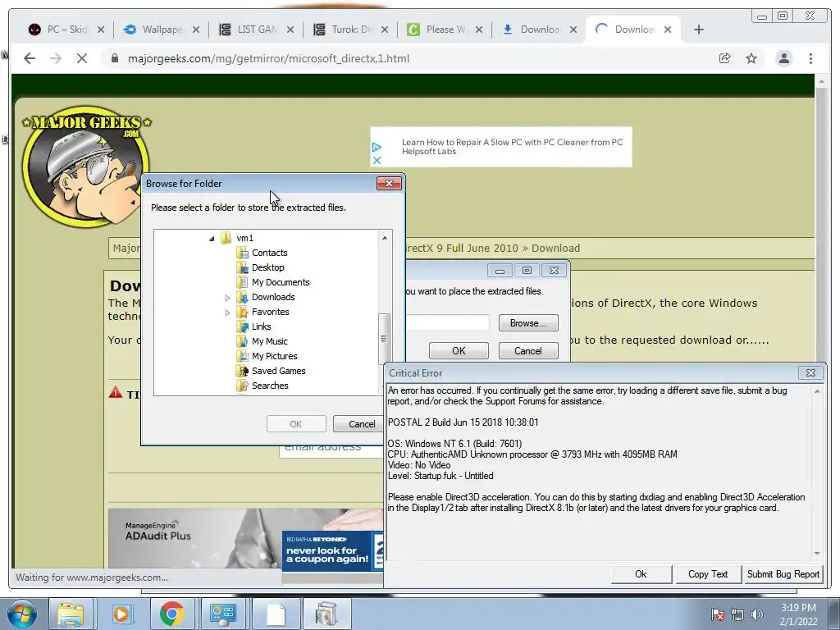The image size is (840, 630).
Task: Bookmark this page with the star icon
Action: click(751, 58)
